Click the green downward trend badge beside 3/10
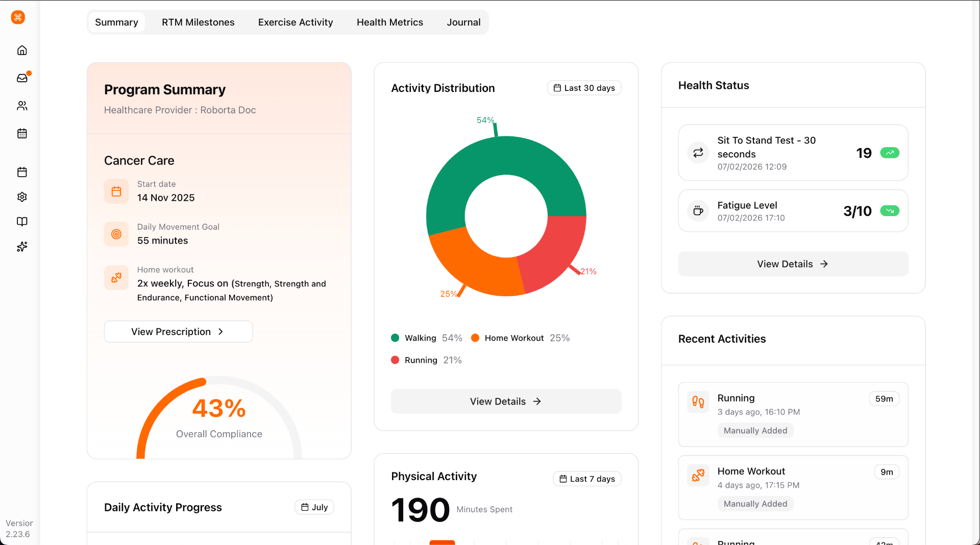 click(x=890, y=211)
